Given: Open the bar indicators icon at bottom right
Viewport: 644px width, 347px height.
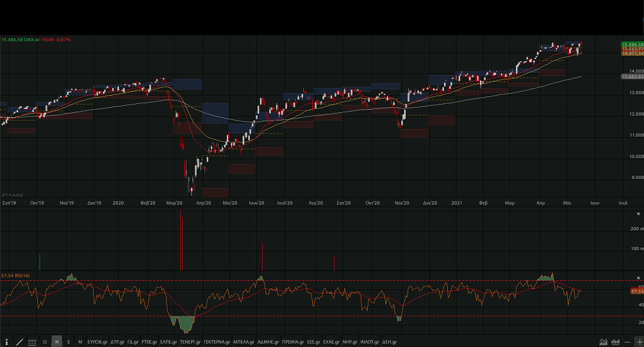Looking at the screenshot, I should [615, 342].
